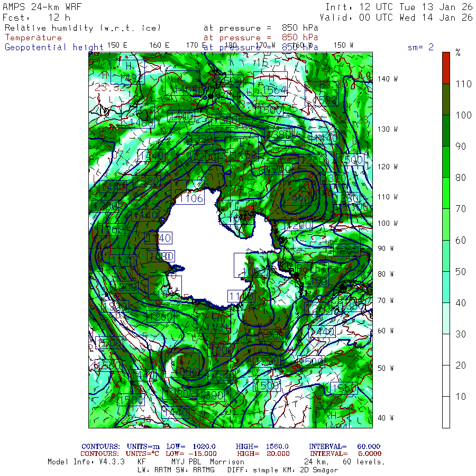Screen dimensions: 476x476
Task: Click the 'H 1564' high-pressure label box
Action: (270, 84)
